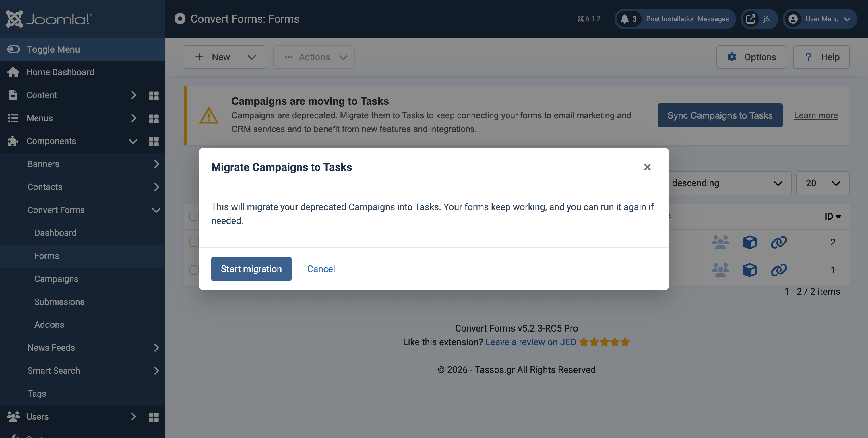Tick the checkbox for form ID 1
This screenshot has width=868, height=438.
click(193, 270)
